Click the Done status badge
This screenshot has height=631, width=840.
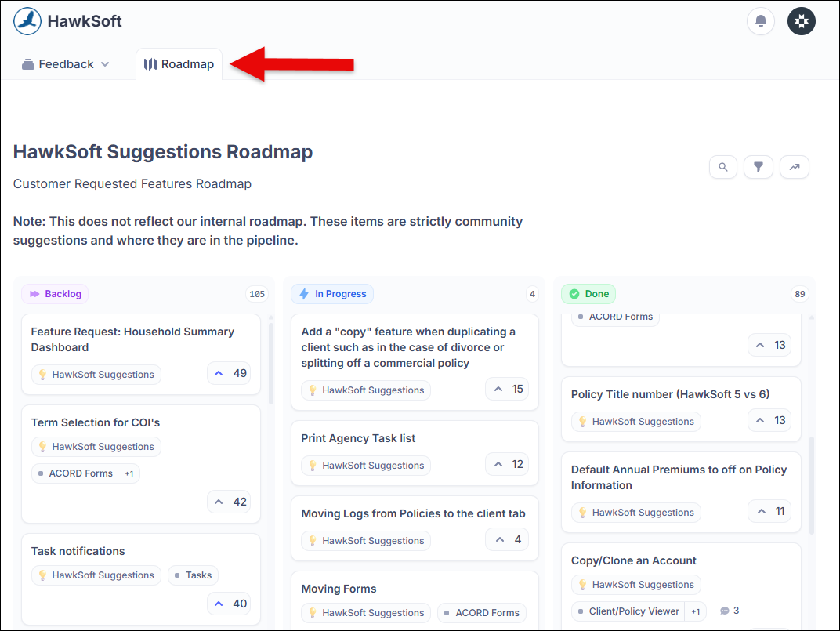click(588, 293)
